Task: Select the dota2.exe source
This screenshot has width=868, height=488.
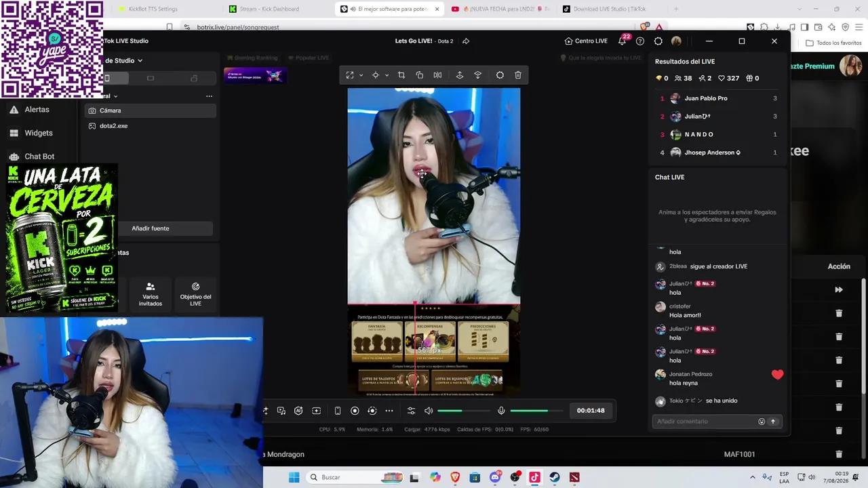Action: [x=151, y=126]
